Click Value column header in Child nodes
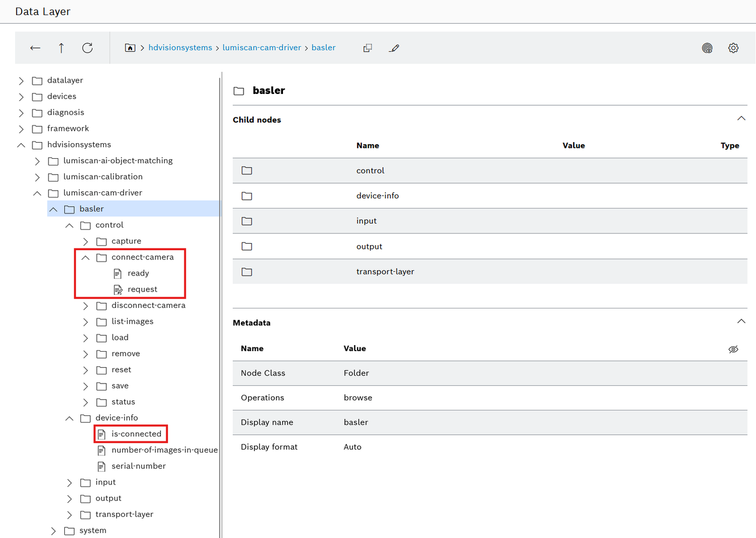The height and width of the screenshot is (538, 756). pos(573,146)
